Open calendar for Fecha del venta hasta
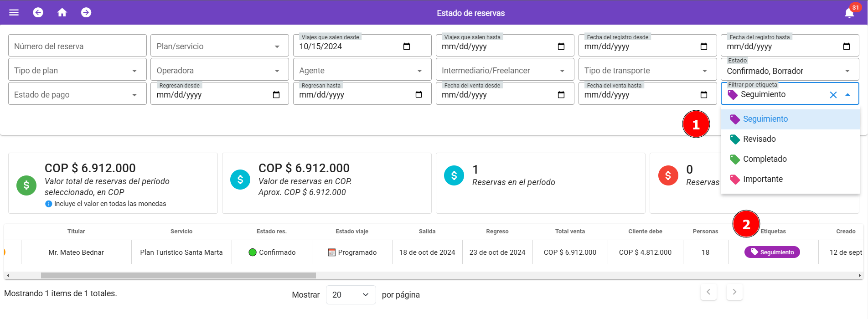Screen dimensions: 868x319 click(x=704, y=95)
